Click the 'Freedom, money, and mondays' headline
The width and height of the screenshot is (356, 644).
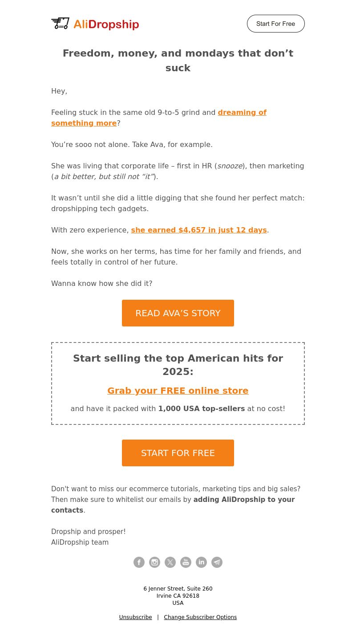178,61
